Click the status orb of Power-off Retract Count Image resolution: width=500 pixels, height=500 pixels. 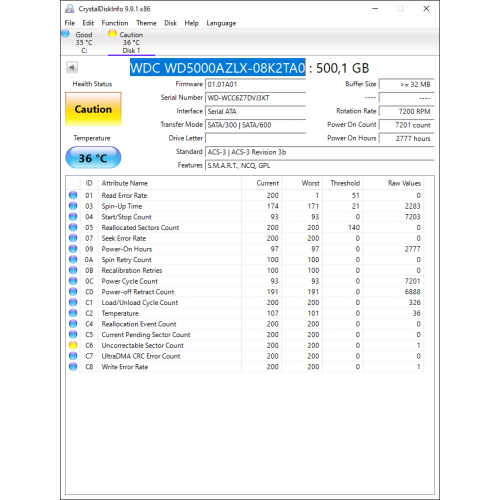click(x=73, y=292)
